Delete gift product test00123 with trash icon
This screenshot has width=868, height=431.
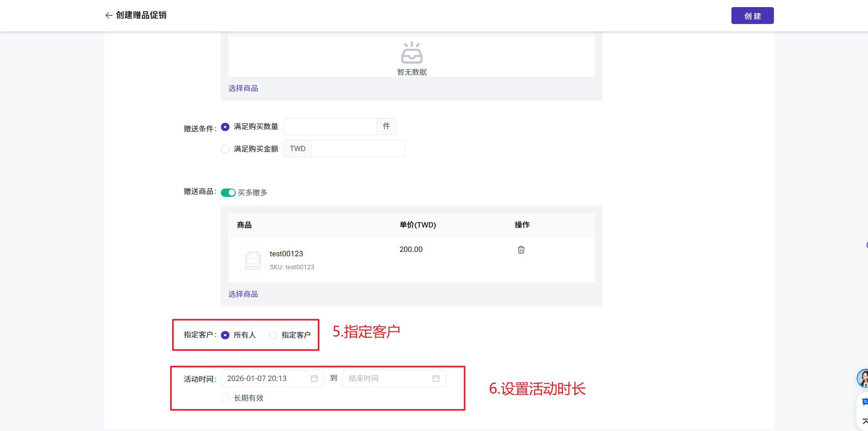tap(521, 250)
